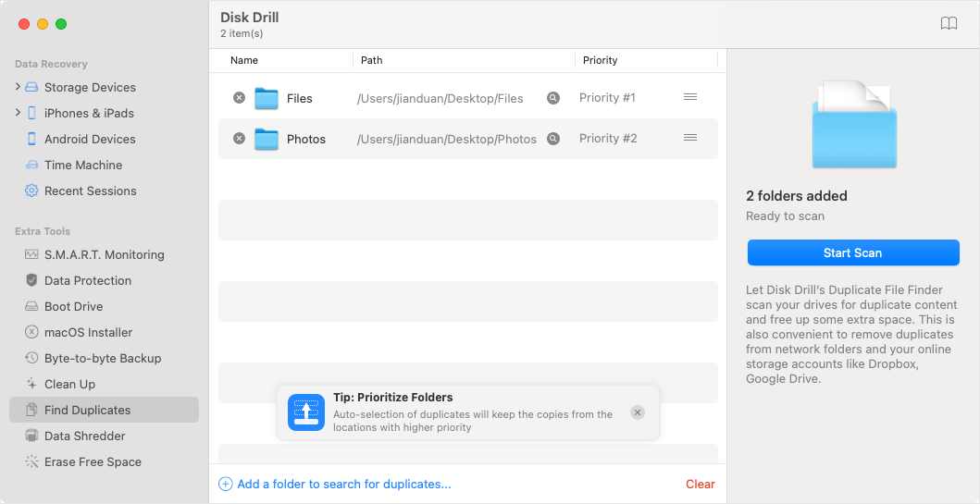This screenshot has height=504, width=980.
Task: Click the Ready to scan status text
Action: pos(785,216)
